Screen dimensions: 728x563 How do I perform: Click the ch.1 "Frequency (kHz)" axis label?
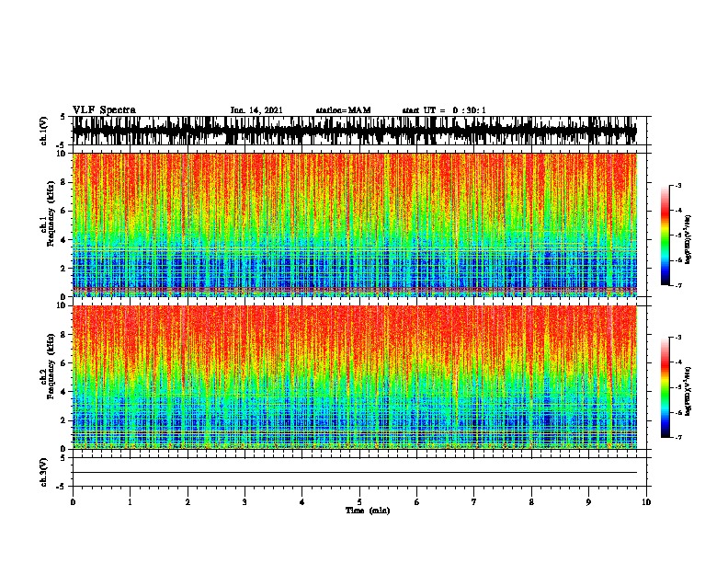click(x=51, y=213)
